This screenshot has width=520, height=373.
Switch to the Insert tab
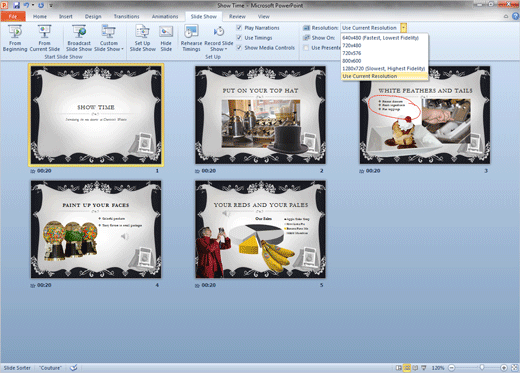(66, 16)
